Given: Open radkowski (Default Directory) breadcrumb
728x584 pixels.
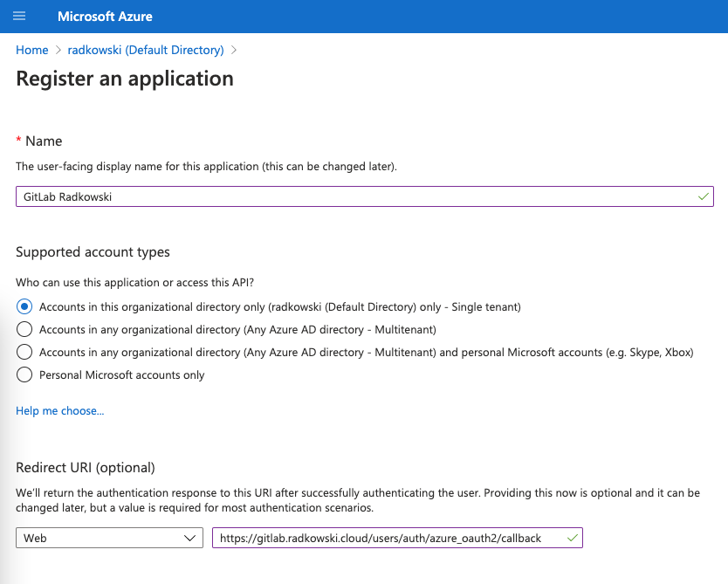Looking at the screenshot, I should click(x=146, y=50).
